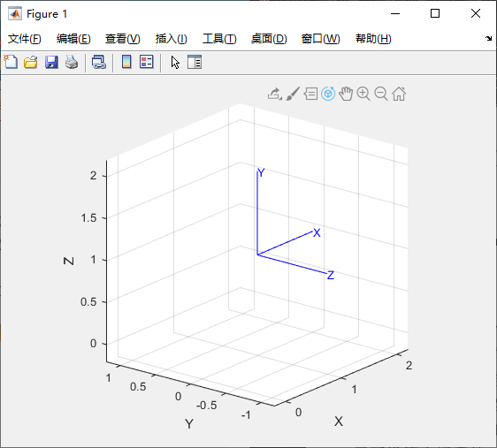This screenshot has height=448, width=497.
Task: Open the 窗口(W) menu
Action: (x=320, y=39)
